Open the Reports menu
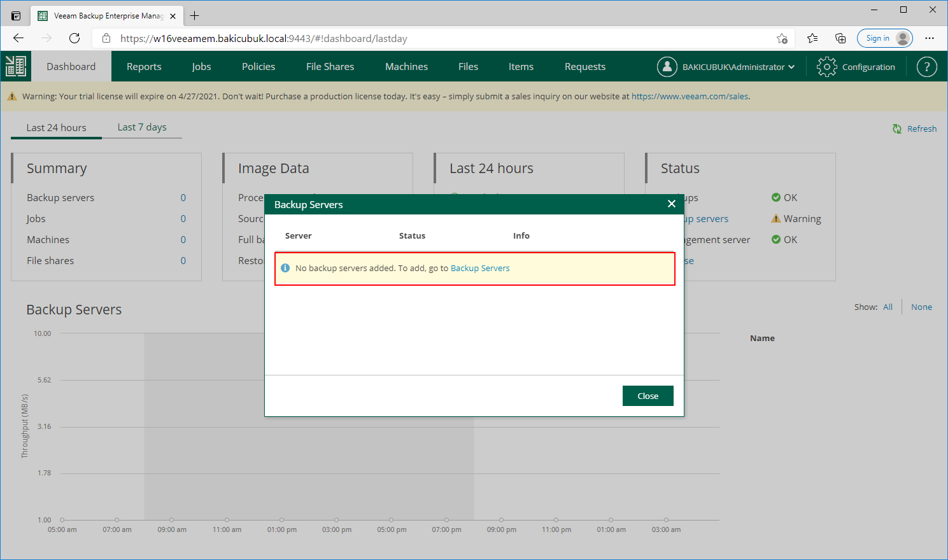 click(x=144, y=66)
